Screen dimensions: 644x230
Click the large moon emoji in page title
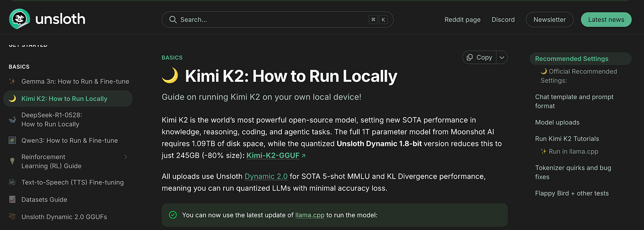170,76
